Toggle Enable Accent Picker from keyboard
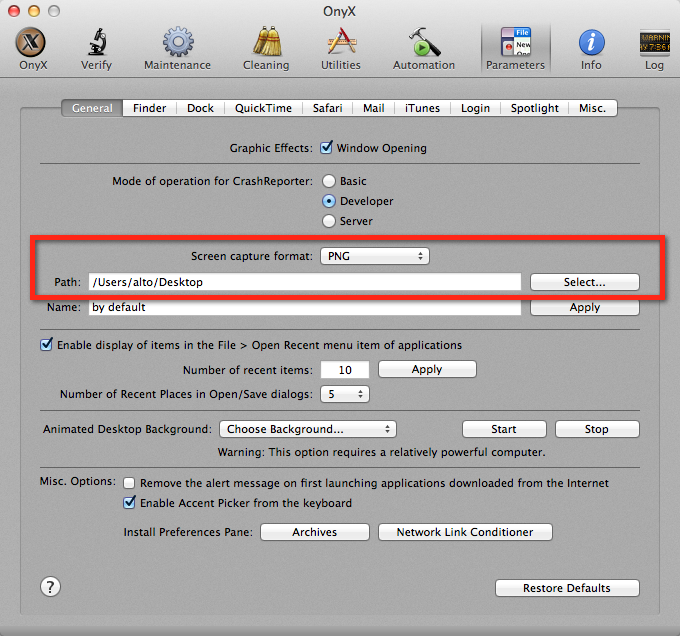The width and height of the screenshot is (680, 636). pos(129,502)
